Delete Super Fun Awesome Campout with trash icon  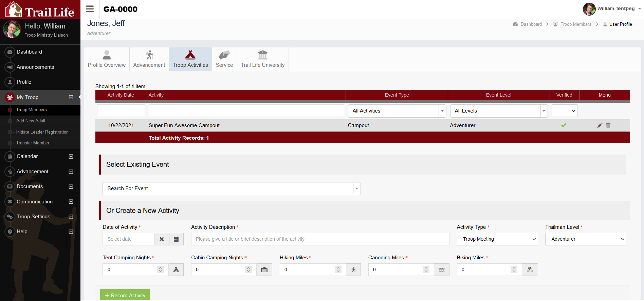608,125
